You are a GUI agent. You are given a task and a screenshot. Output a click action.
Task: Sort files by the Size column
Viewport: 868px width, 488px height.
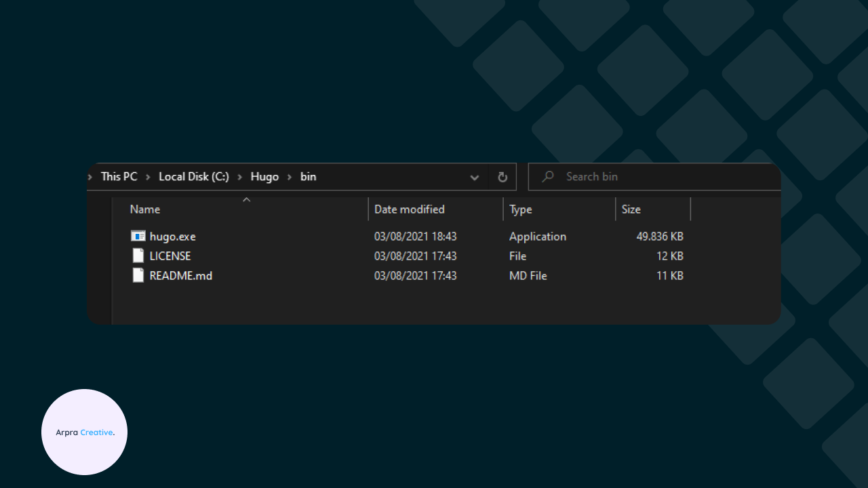tap(631, 209)
